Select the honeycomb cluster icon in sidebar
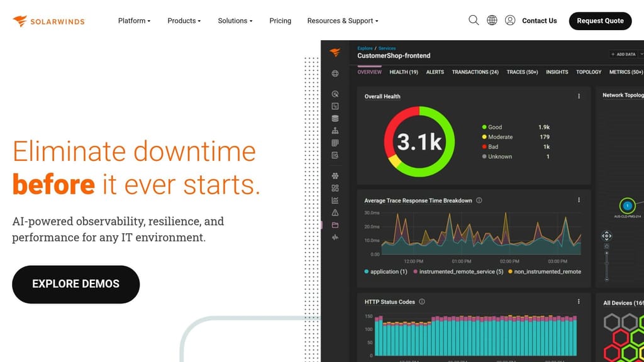 [335, 176]
